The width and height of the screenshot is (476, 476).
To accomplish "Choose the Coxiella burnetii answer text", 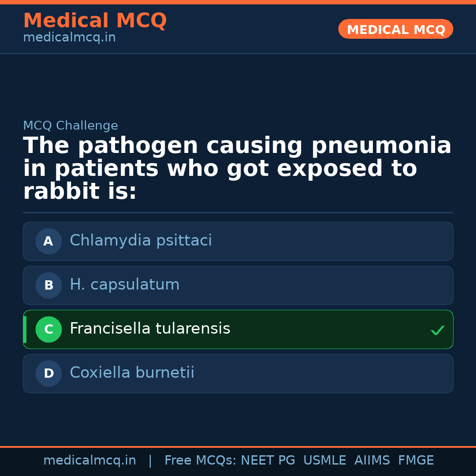I will (132, 373).
